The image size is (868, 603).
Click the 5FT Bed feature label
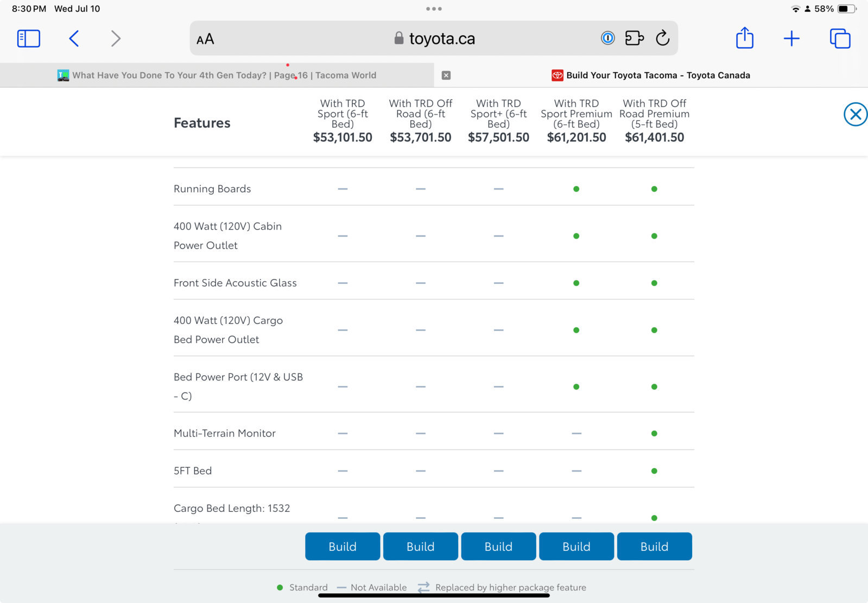point(193,471)
